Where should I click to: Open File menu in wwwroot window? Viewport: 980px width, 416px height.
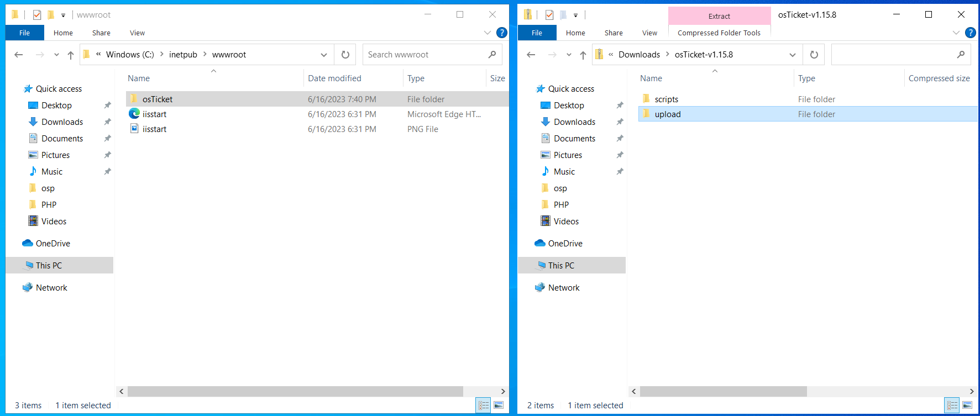pyautogui.click(x=24, y=33)
